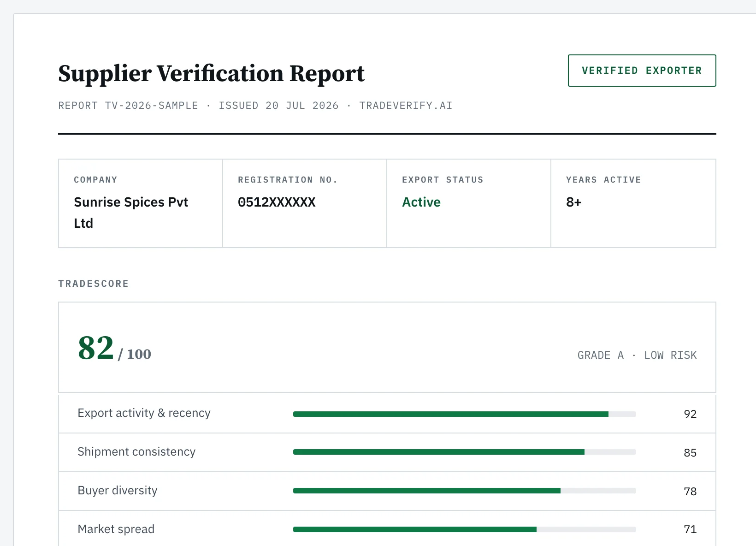
Task: Click the Buyer diversity progress bar
Action: pyautogui.click(x=465, y=491)
